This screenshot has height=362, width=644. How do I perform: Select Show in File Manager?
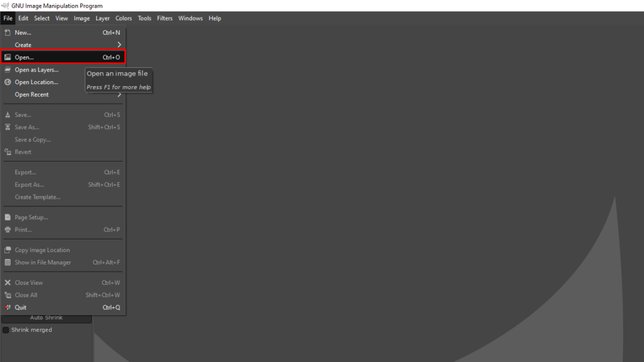(x=63, y=262)
